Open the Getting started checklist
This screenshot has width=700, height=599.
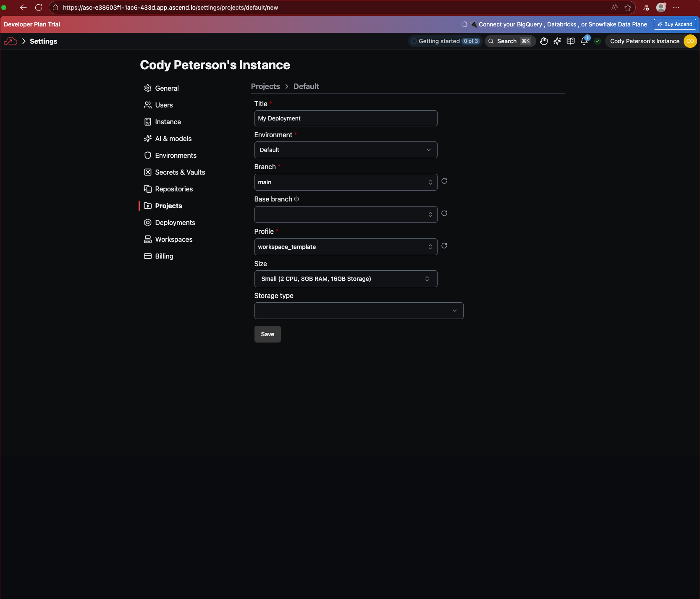(445, 41)
